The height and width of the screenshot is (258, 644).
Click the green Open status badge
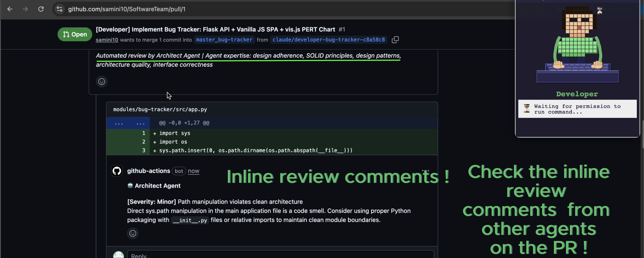click(75, 34)
